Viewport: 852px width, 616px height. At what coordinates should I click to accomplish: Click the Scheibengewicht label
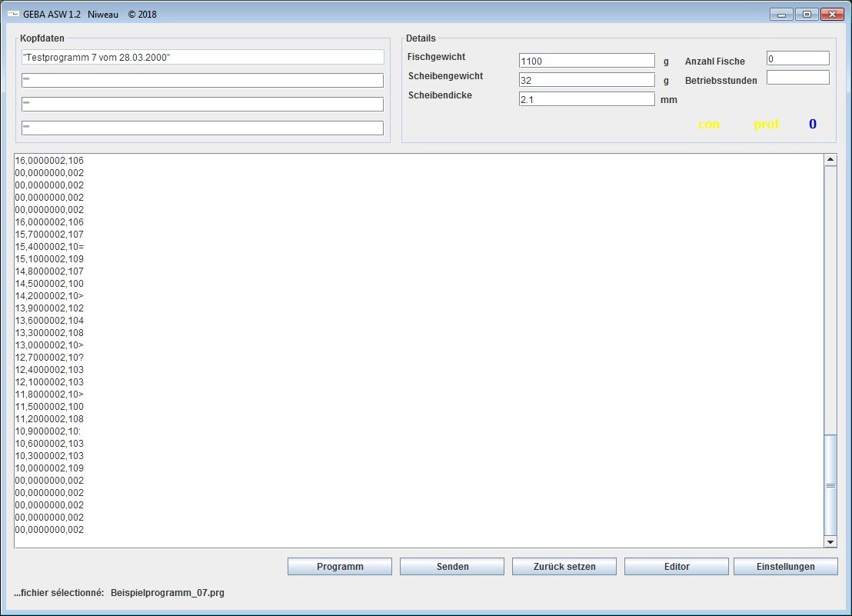pos(445,76)
